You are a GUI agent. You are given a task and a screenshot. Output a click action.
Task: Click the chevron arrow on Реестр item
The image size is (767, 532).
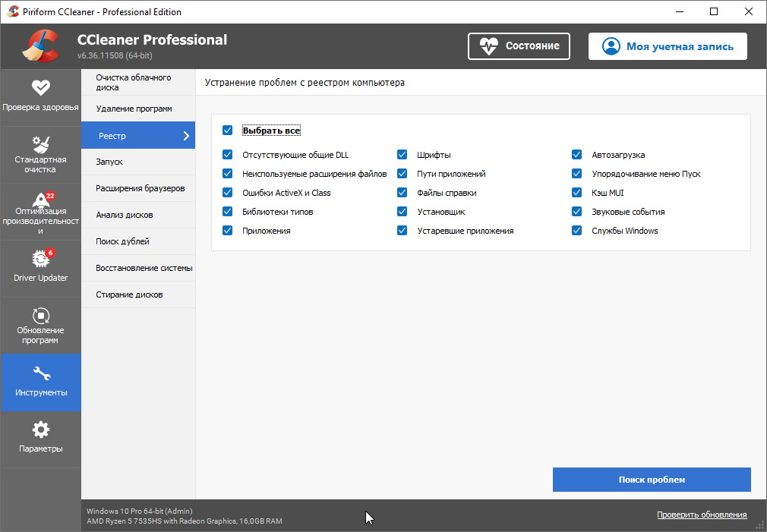pos(186,136)
